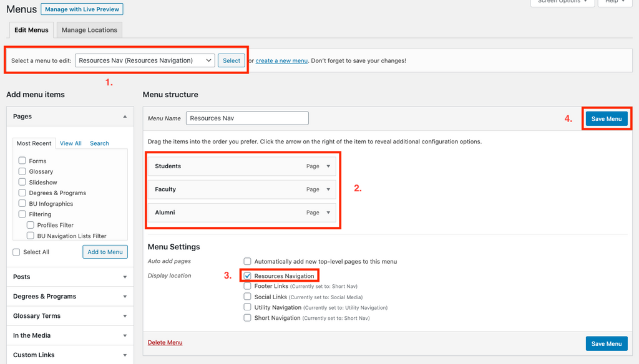
Task: Collapse the Pages panel arrow
Action: (125, 117)
